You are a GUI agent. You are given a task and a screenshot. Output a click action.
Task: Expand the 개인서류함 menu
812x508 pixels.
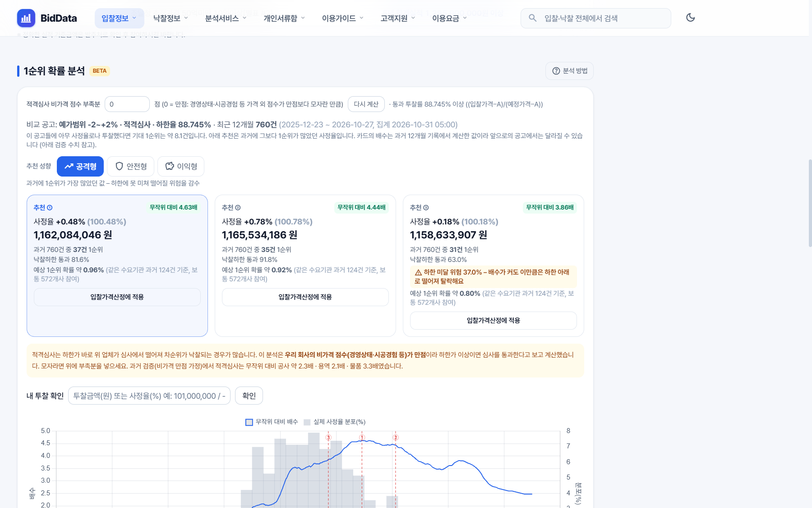click(284, 18)
